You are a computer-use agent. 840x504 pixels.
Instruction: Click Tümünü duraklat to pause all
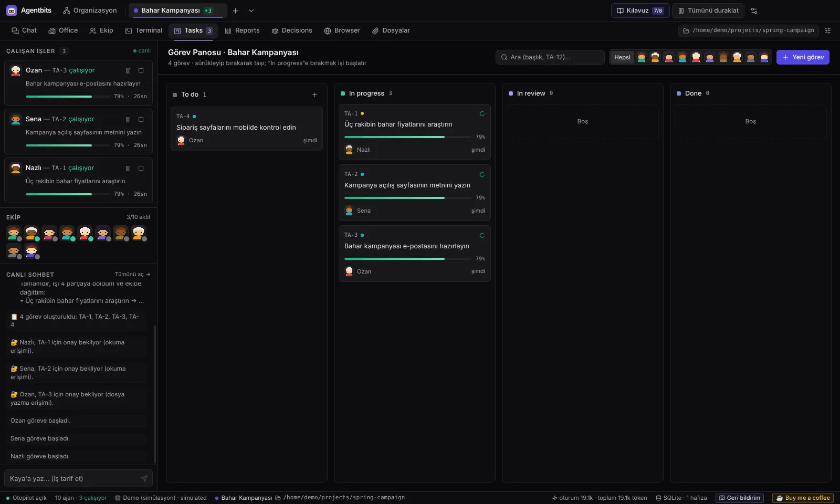click(x=708, y=10)
